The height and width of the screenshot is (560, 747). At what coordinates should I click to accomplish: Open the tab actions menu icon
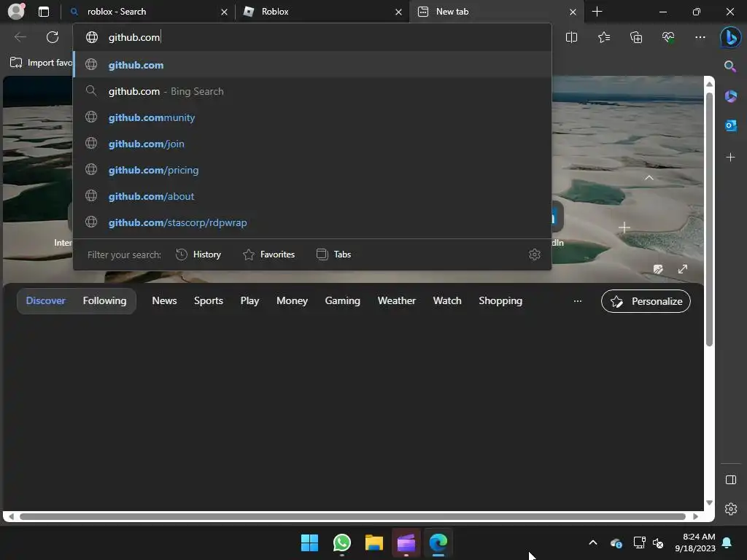point(43,12)
